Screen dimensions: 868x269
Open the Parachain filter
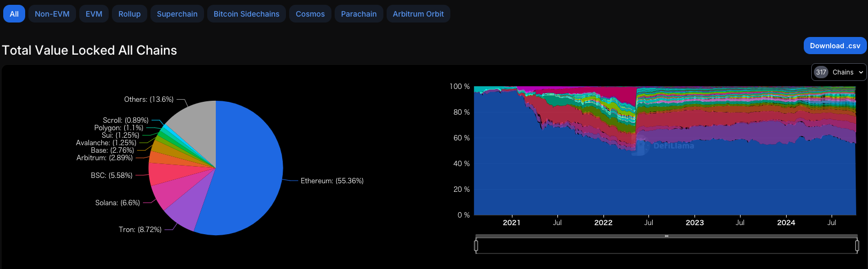point(359,14)
